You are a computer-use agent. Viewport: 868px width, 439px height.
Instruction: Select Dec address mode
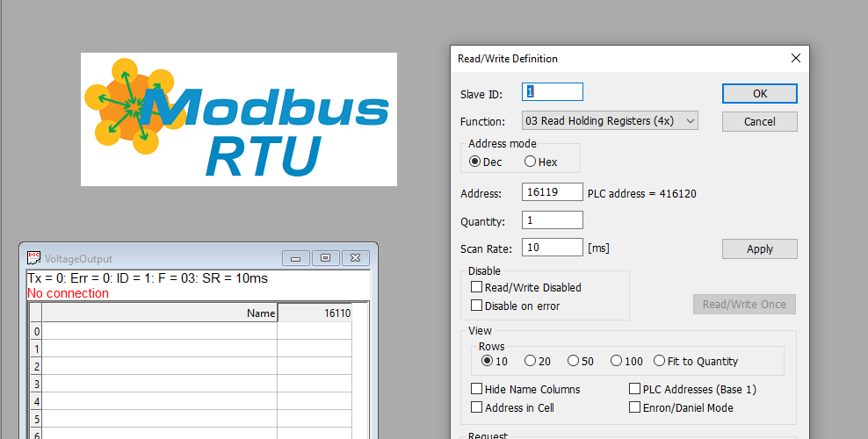[x=486, y=162]
